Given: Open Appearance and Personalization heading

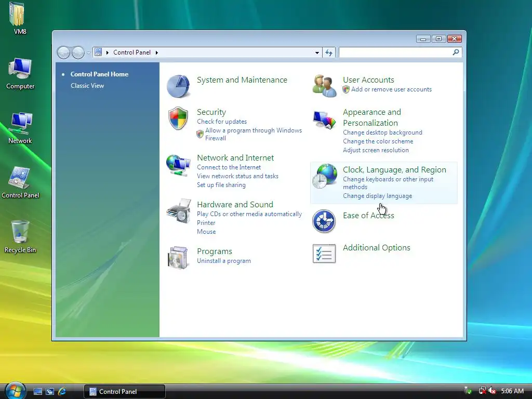Looking at the screenshot, I should coord(372,117).
